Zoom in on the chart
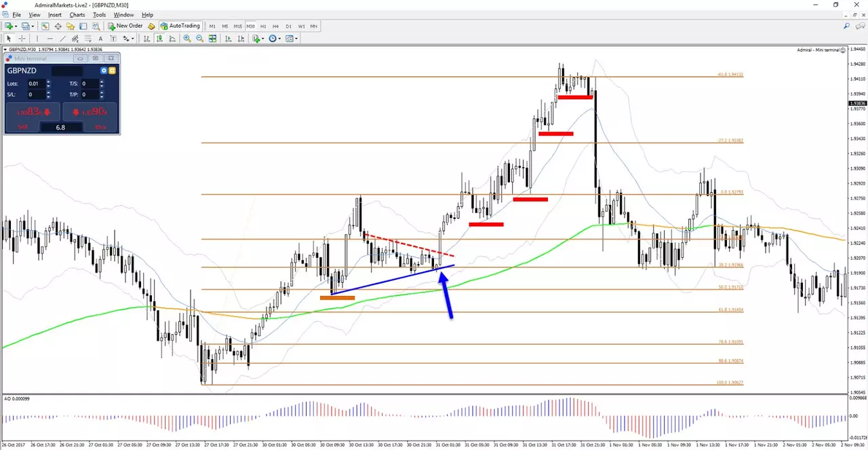This screenshot has width=868, height=450. coord(187,39)
